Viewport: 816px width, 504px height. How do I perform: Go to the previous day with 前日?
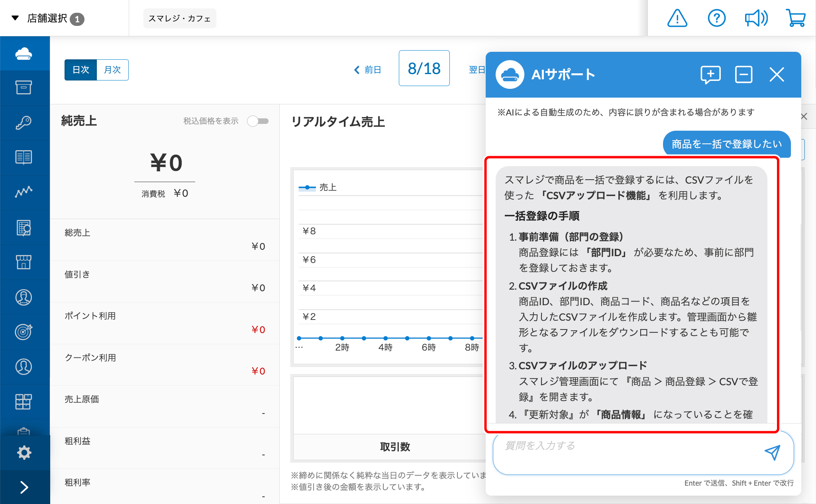(367, 70)
